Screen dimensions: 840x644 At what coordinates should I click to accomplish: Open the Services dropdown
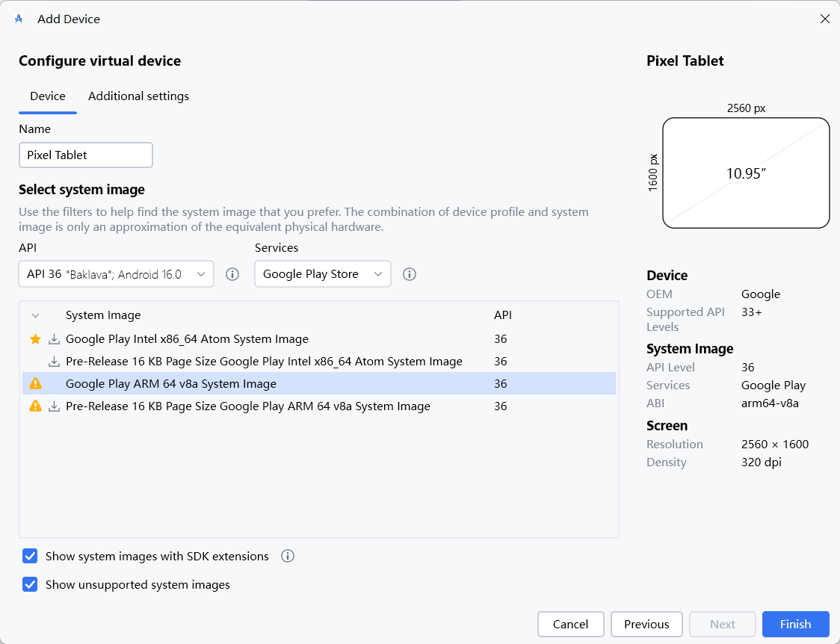(x=323, y=274)
